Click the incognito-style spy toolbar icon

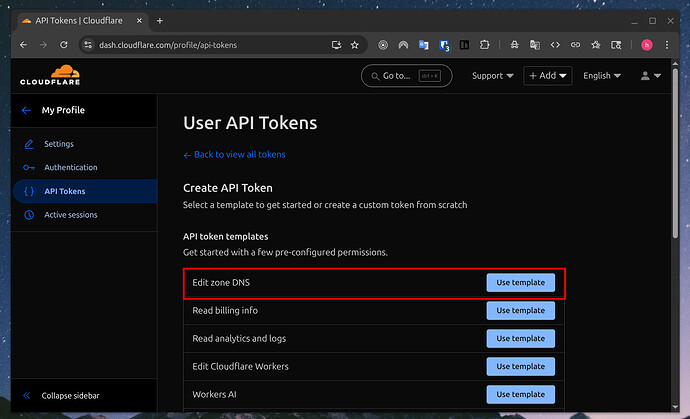point(514,45)
